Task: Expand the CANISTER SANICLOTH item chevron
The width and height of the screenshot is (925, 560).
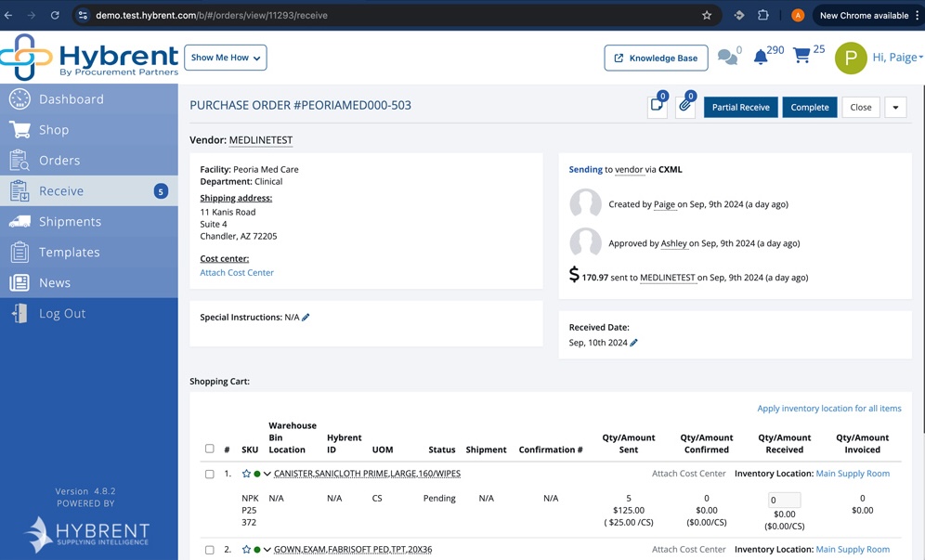Action: click(267, 474)
